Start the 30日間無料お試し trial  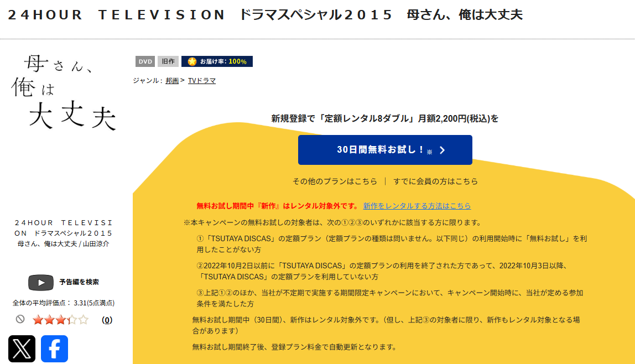click(385, 150)
